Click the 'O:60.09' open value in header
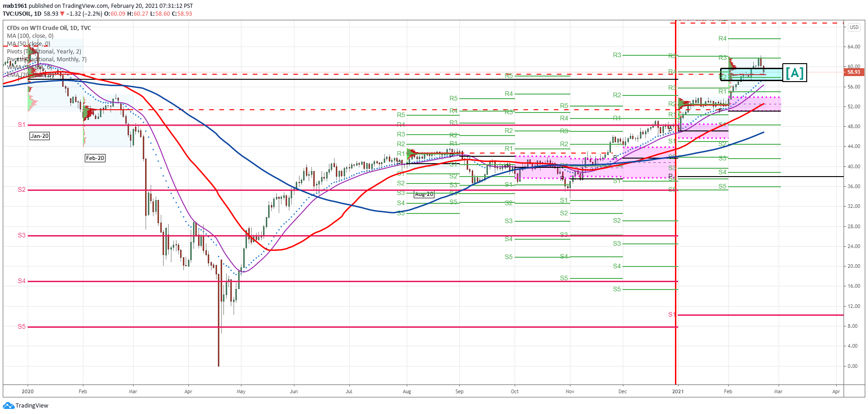 115,14
